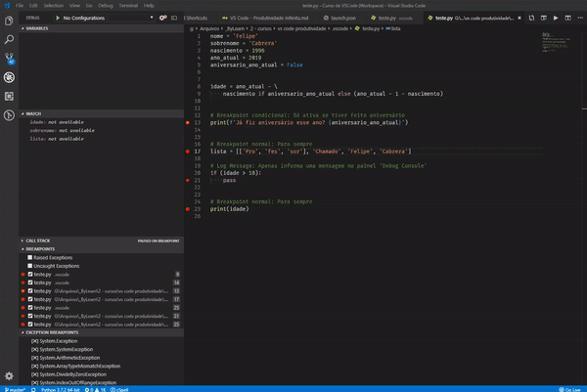Open the Explorer view in activity bar
The width and height of the screenshot is (587, 392).
9,21
